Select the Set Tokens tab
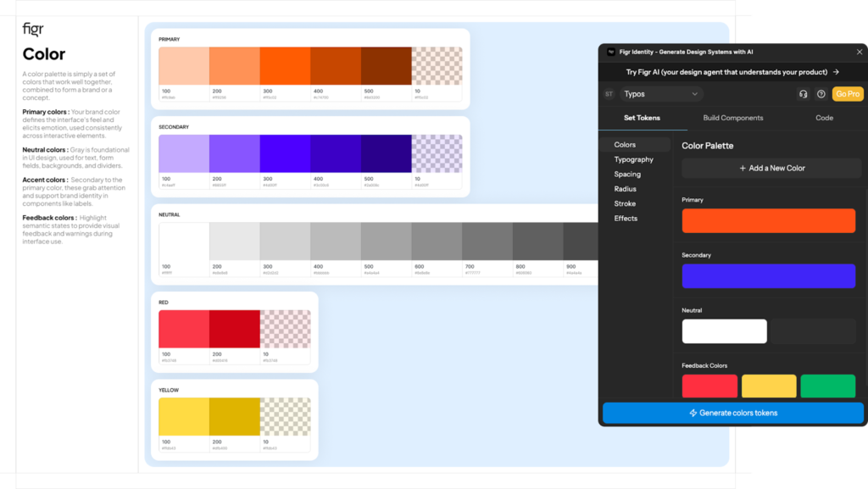This screenshot has height=489, width=868. point(642,118)
